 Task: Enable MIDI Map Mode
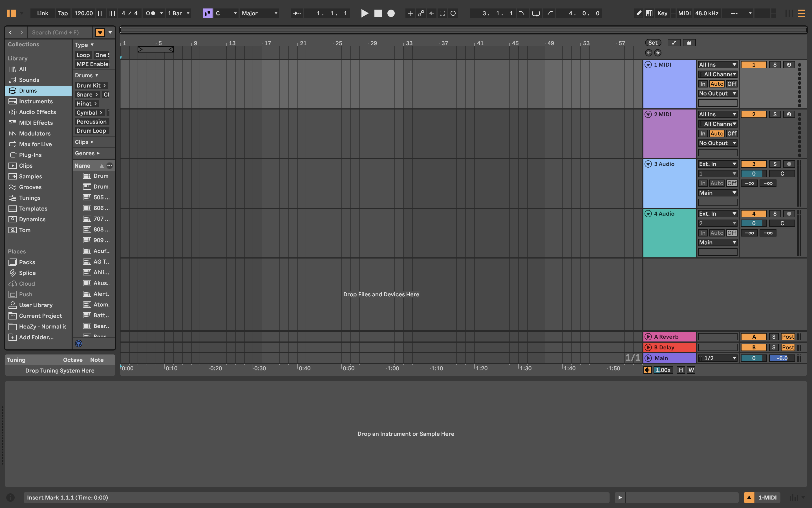(x=684, y=13)
